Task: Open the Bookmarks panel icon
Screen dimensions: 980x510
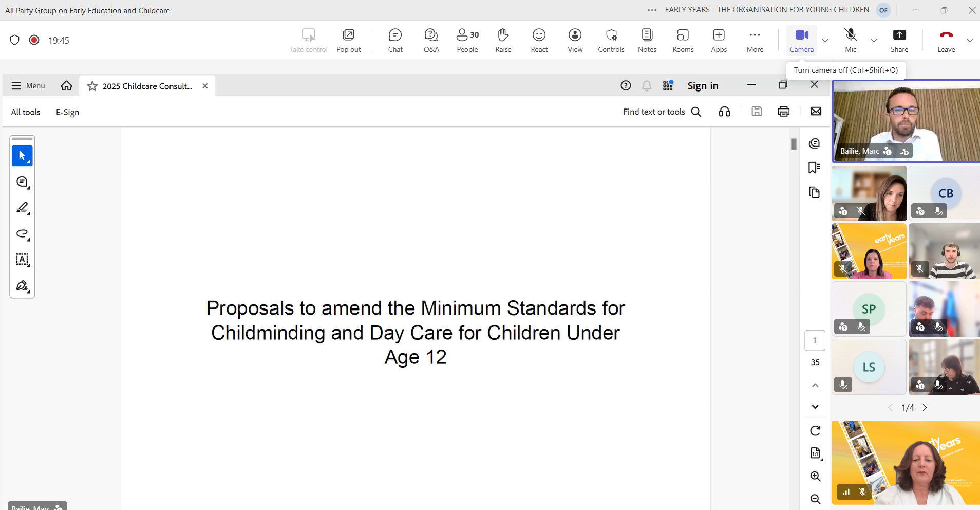Action: [x=814, y=168]
